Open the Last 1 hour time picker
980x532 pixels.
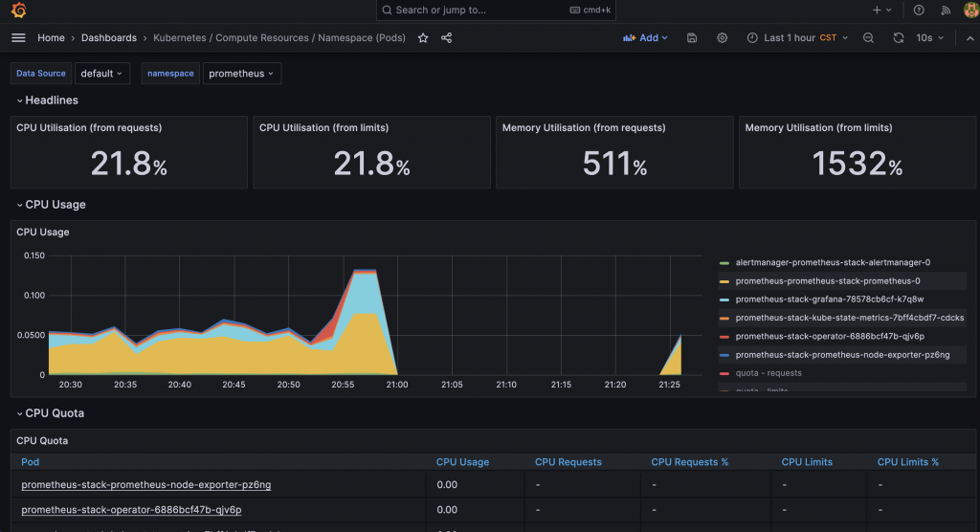click(797, 38)
